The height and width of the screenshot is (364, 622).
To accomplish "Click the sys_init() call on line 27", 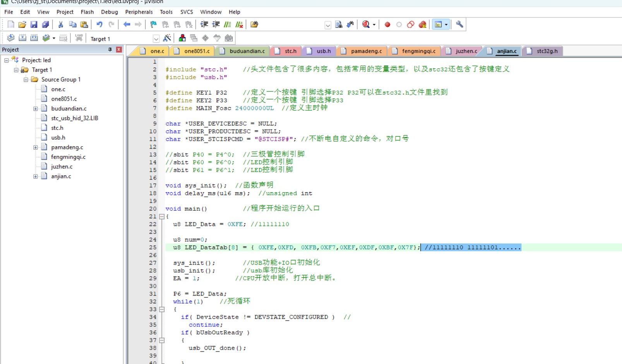I will 194,263.
